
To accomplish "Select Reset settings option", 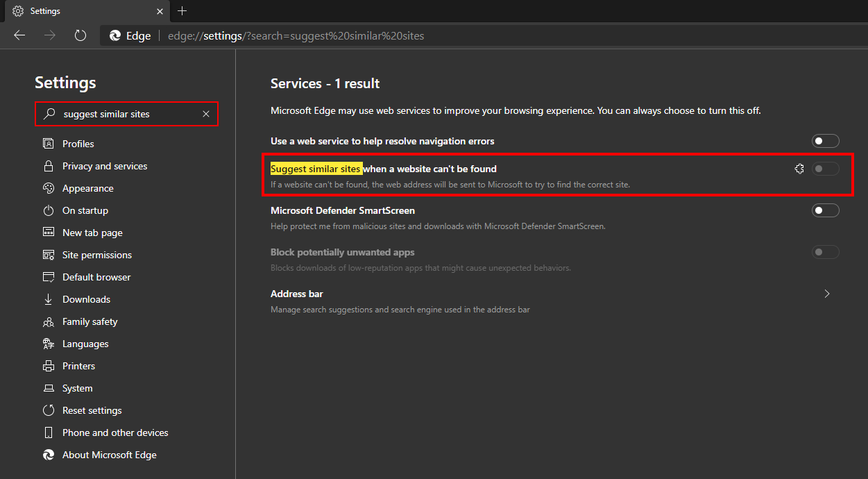I will (x=92, y=410).
